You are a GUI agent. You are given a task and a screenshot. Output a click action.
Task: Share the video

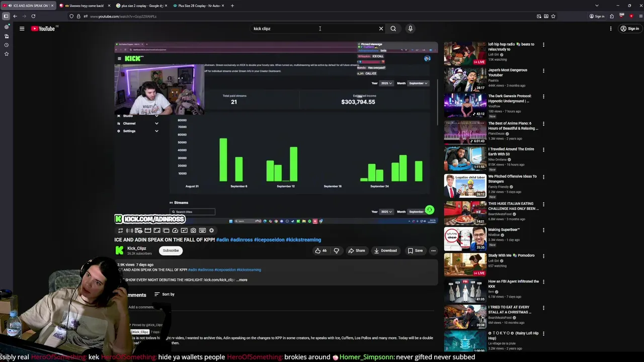click(357, 250)
